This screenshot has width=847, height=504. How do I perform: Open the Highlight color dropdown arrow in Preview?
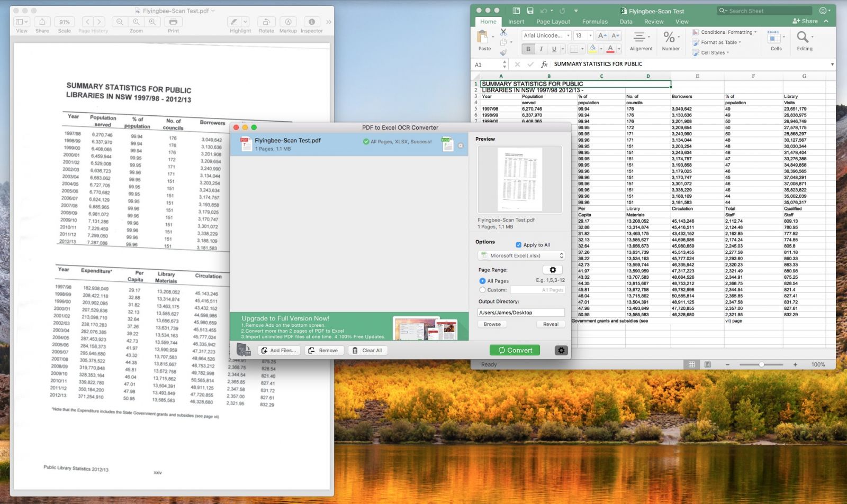(245, 22)
